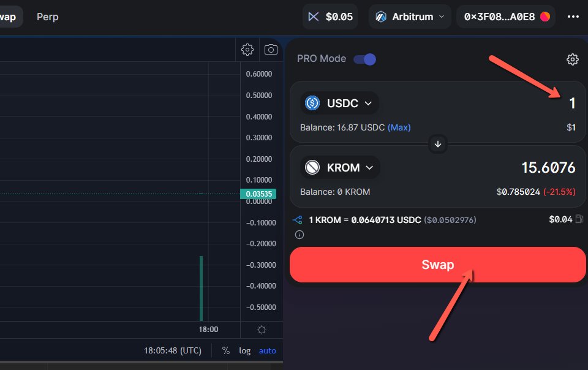The width and height of the screenshot is (588, 370).
Task: Click the -21.5% price impact text
Action: [x=559, y=192]
